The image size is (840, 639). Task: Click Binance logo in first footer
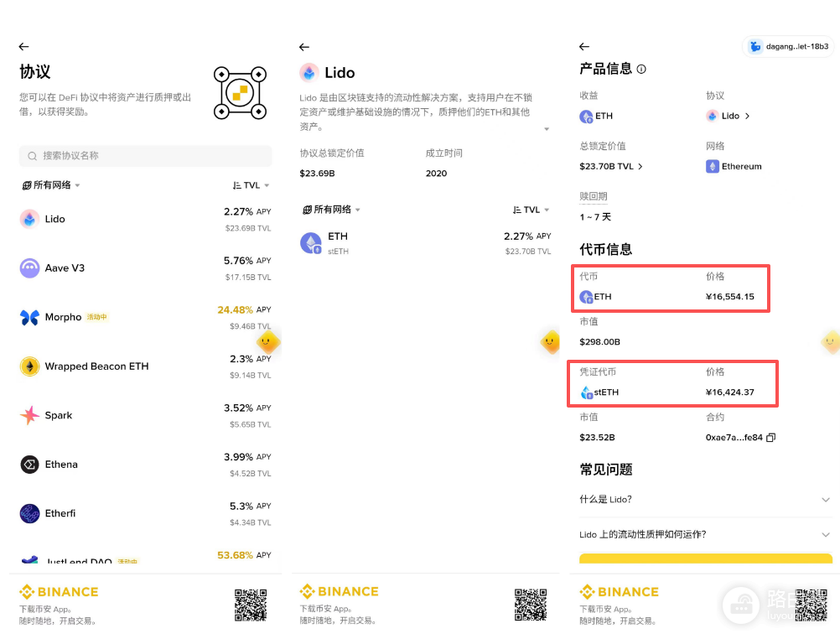pos(59,592)
